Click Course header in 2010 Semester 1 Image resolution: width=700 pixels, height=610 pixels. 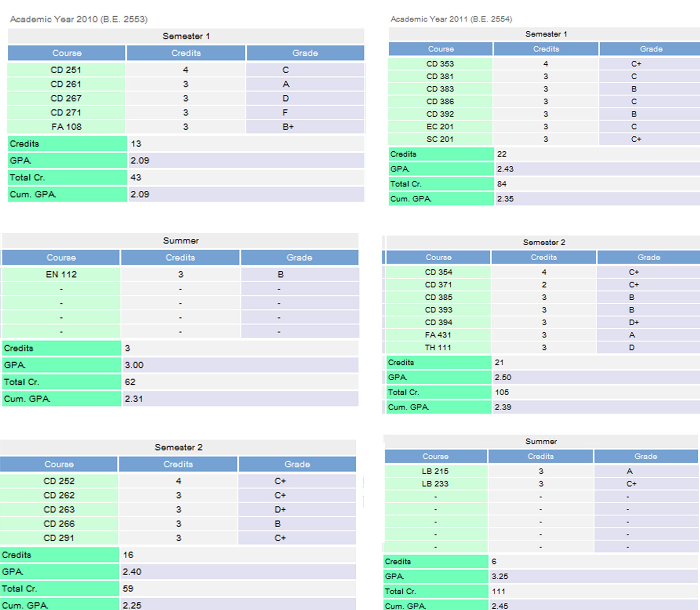click(67, 53)
